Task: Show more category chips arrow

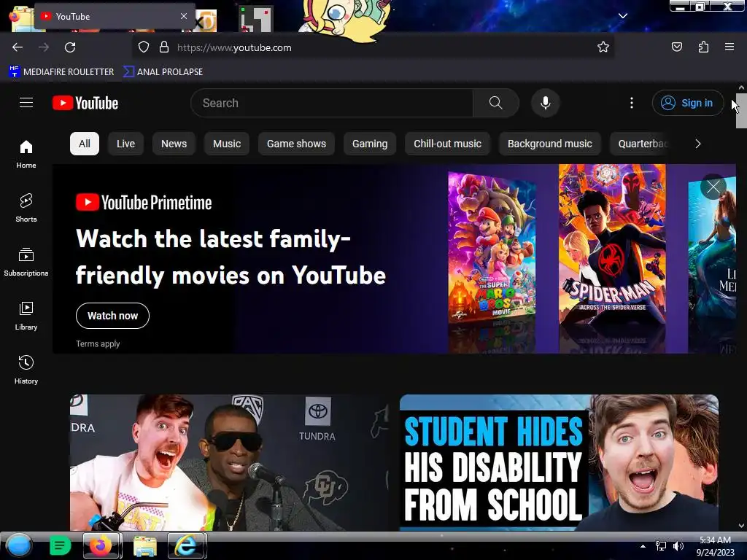Action: [698, 144]
